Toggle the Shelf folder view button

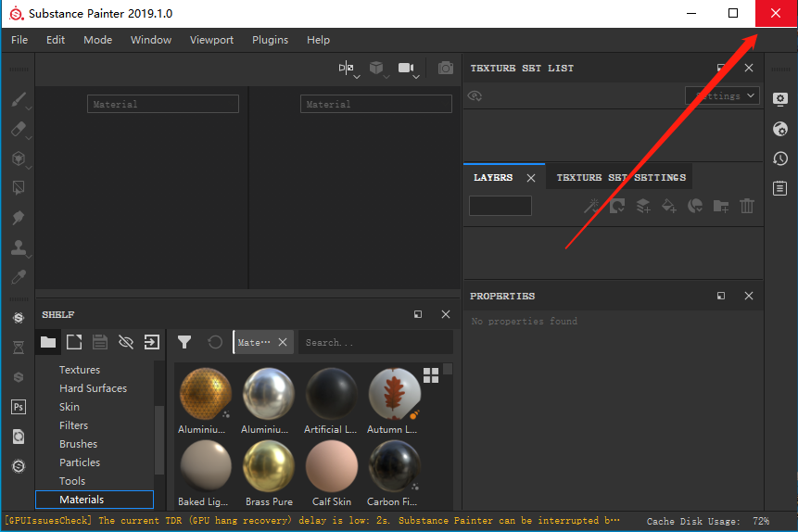click(48, 342)
